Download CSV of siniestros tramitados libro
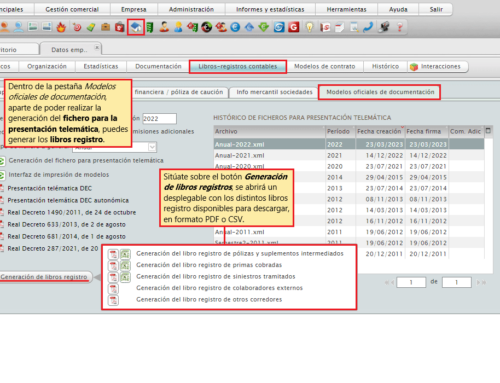The width and height of the screenshot is (500, 383). pyautogui.click(x=125, y=277)
